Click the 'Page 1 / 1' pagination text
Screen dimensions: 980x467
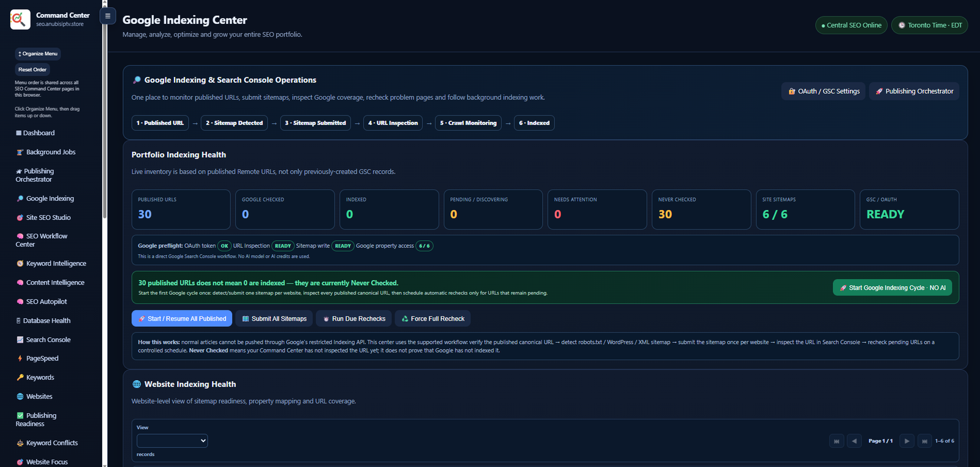(881, 441)
